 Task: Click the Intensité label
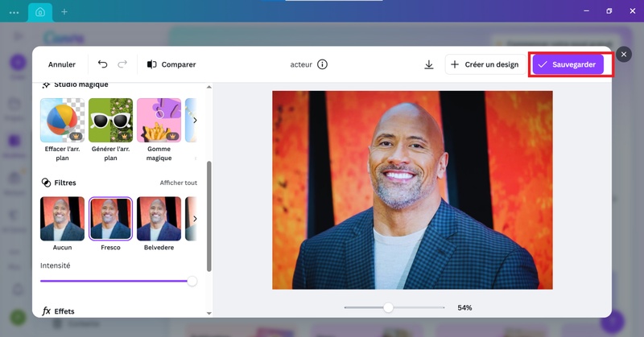pyautogui.click(x=55, y=265)
